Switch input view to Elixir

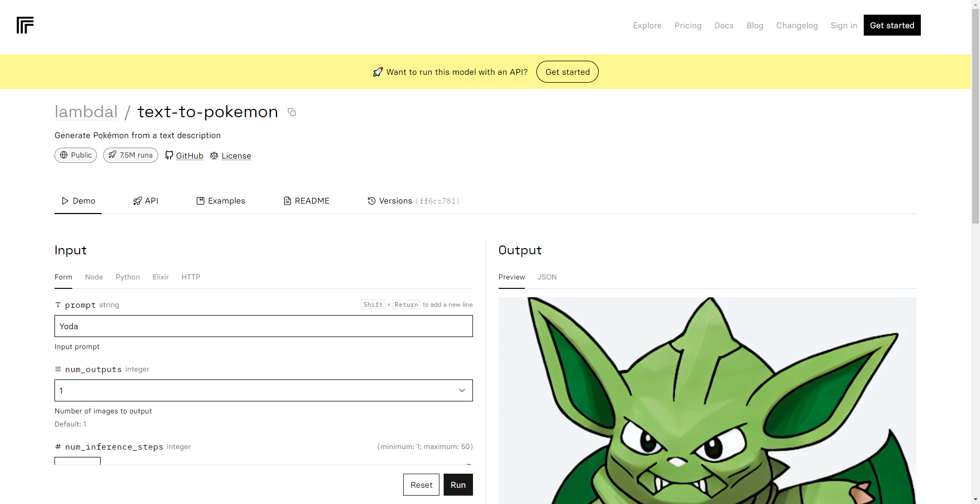(160, 277)
